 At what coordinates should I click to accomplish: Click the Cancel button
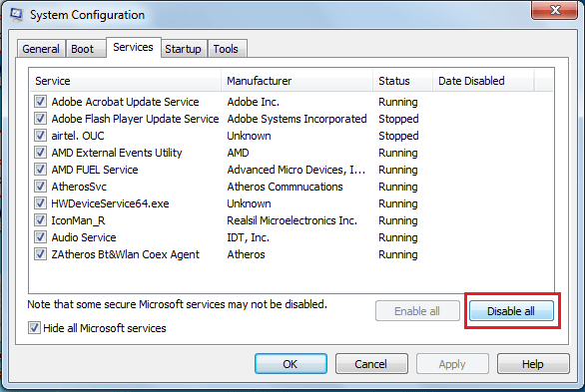[371, 364]
